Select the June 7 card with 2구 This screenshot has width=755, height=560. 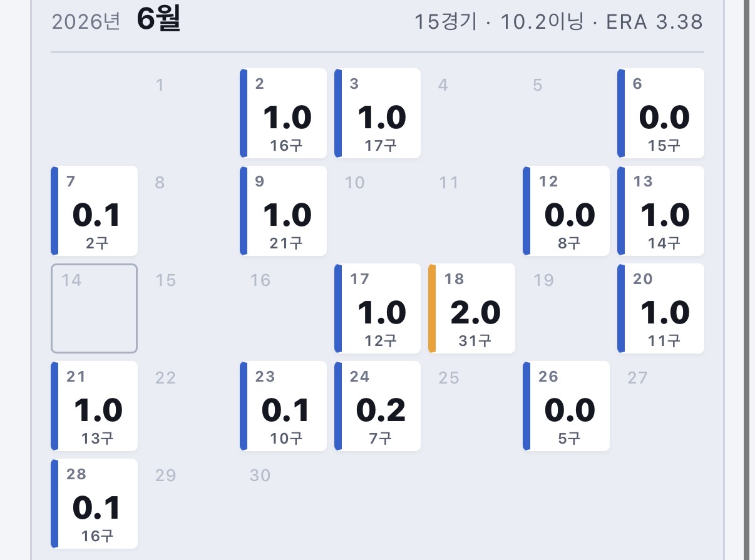click(x=94, y=211)
